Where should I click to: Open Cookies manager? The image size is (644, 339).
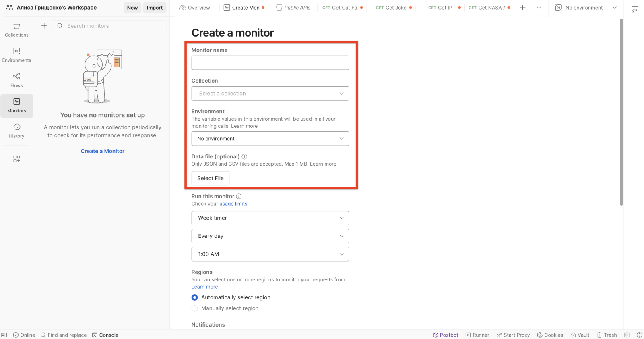click(x=550, y=335)
